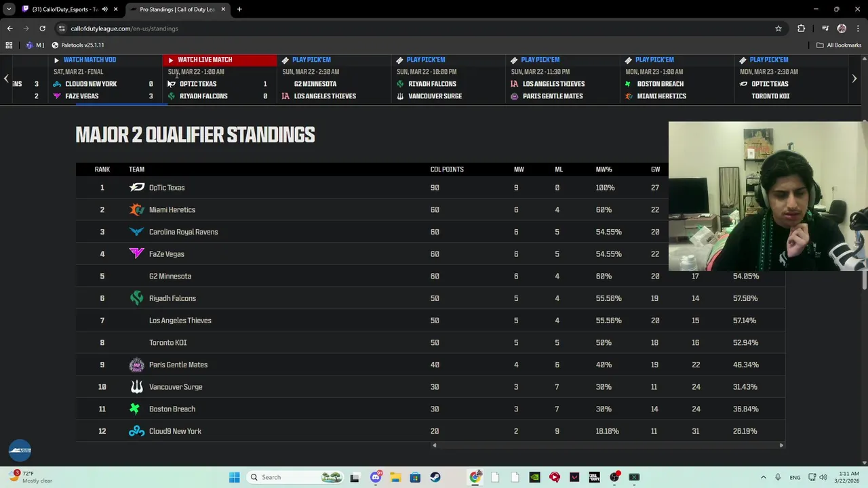The height and width of the screenshot is (488, 868).
Task: Open the apps grid in bookmarks bar
Action: [x=9, y=45]
